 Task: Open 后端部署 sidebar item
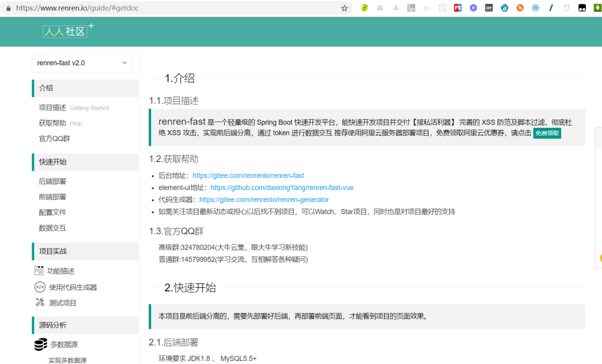52,182
